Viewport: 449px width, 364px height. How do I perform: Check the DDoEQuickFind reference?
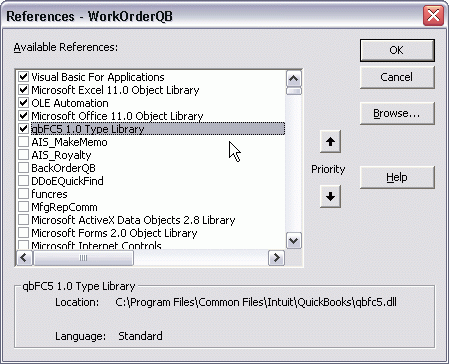coord(23,181)
